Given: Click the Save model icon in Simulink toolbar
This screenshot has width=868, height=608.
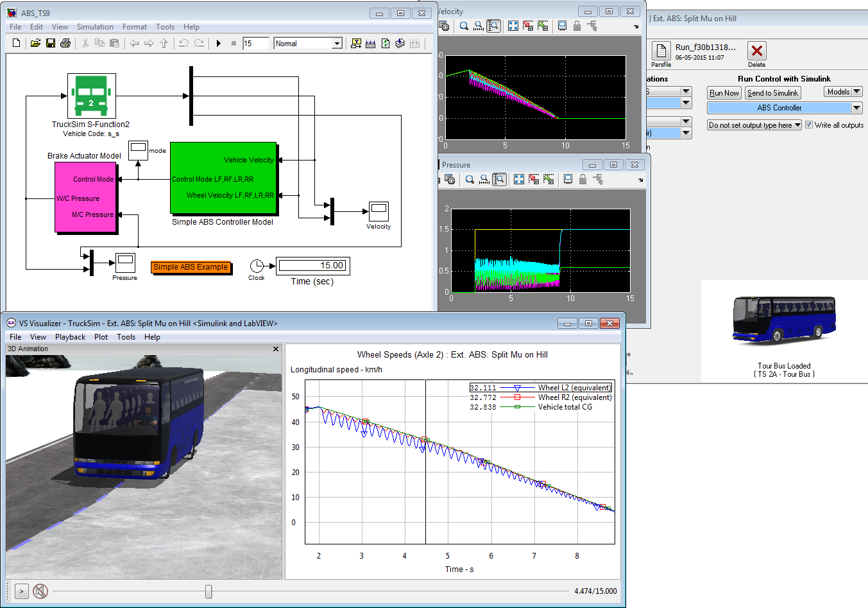Looking at the screenshot, I should click(50, 44).
